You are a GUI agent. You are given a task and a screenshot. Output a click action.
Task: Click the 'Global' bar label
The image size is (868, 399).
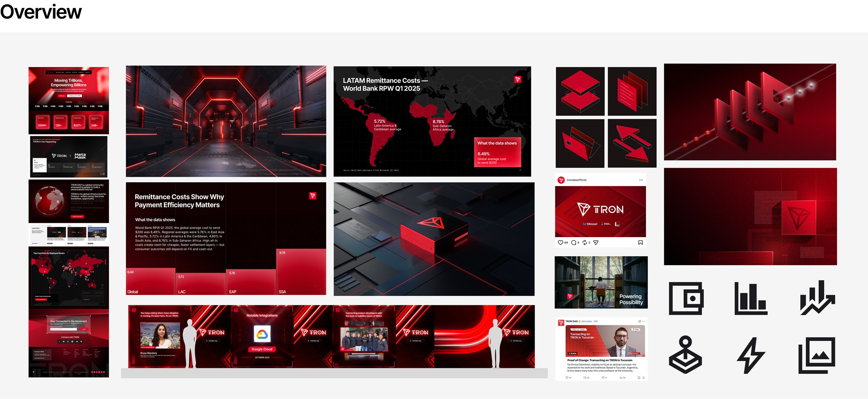pyautogui.click(x=133, y=292)
